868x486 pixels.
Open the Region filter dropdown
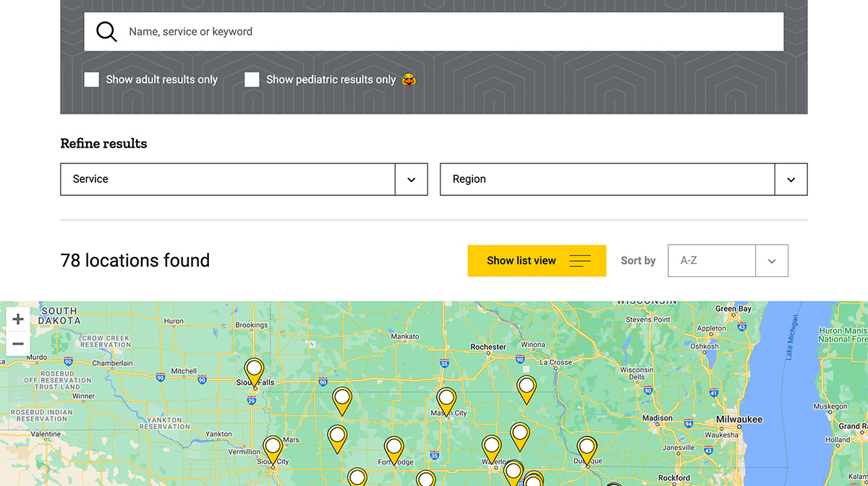pyautogui.click(x=624, y=179)
